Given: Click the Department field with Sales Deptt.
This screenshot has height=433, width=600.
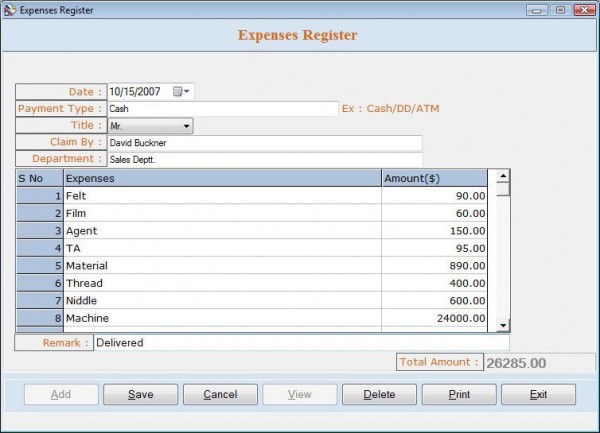Looking at the screenshot, I should point(265,160).
